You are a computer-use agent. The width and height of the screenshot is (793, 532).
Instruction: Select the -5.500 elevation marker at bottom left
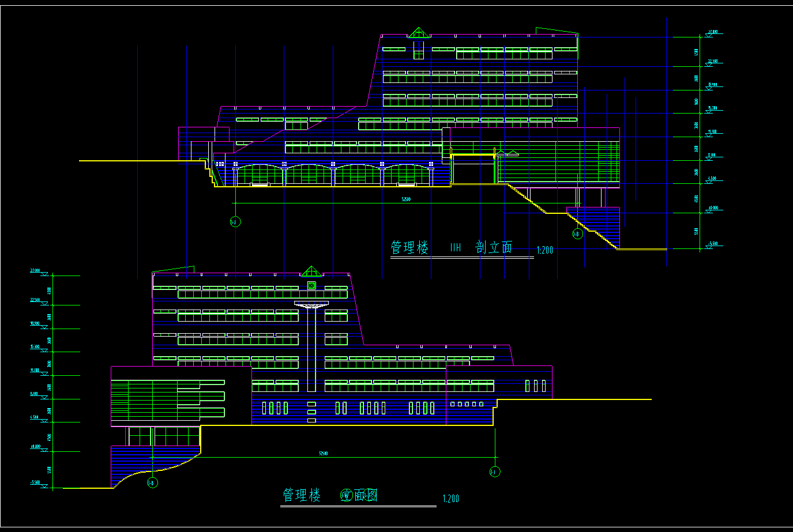click(x=36, y=482)
